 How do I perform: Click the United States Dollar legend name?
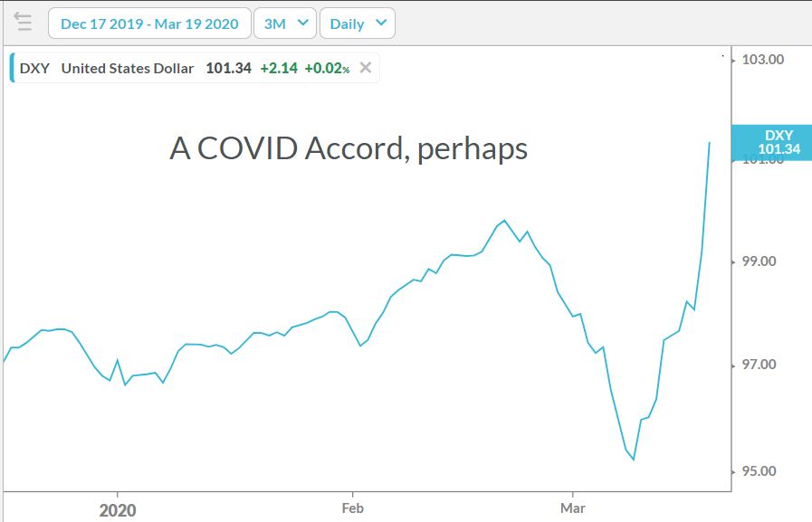[x=127, y=68]
